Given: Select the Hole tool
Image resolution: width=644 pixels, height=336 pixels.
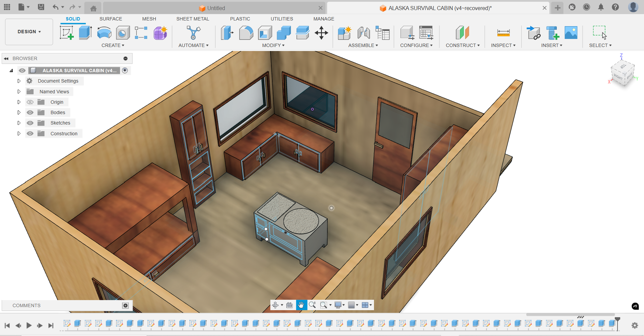Looking at the screenshot, I should point(123,33).
